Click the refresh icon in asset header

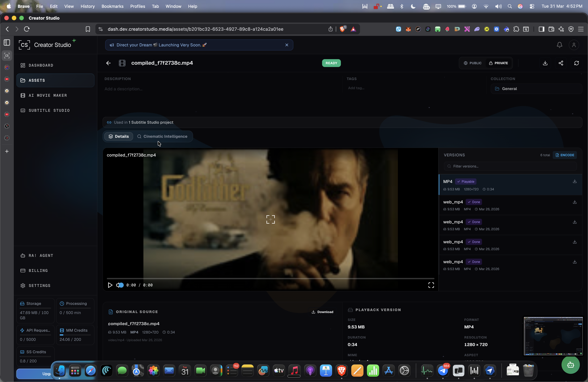pyautogui.click(x=576, y=63)
